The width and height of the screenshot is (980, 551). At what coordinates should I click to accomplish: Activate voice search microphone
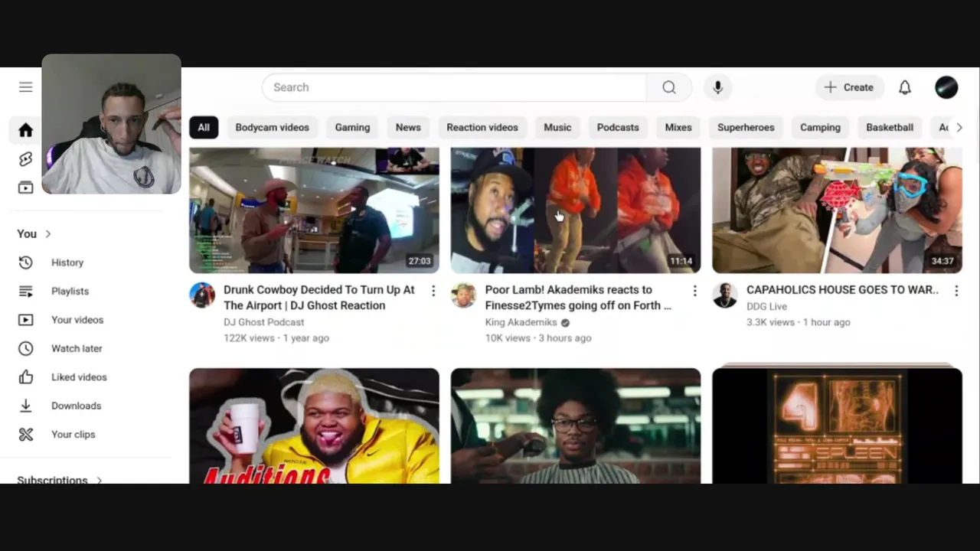[x=717, y=87]
